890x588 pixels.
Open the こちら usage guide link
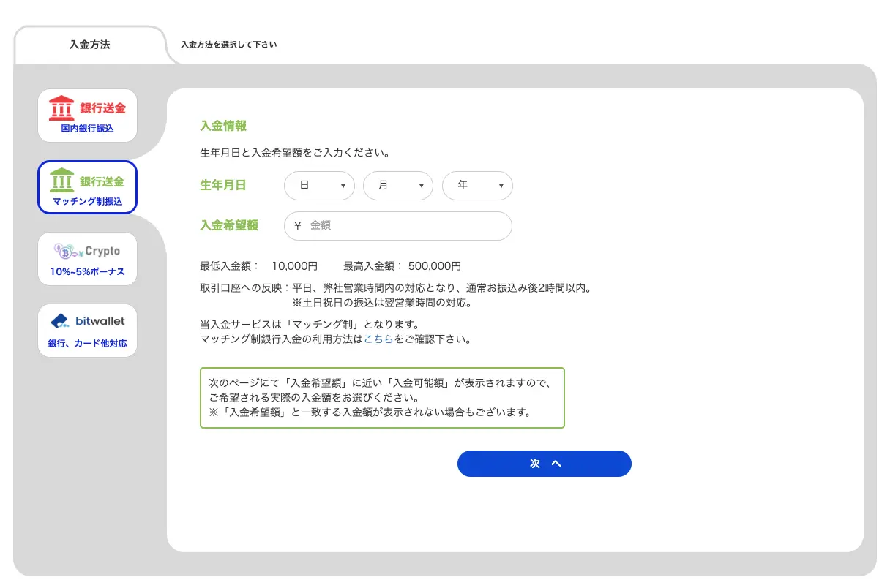click(378, 339)
